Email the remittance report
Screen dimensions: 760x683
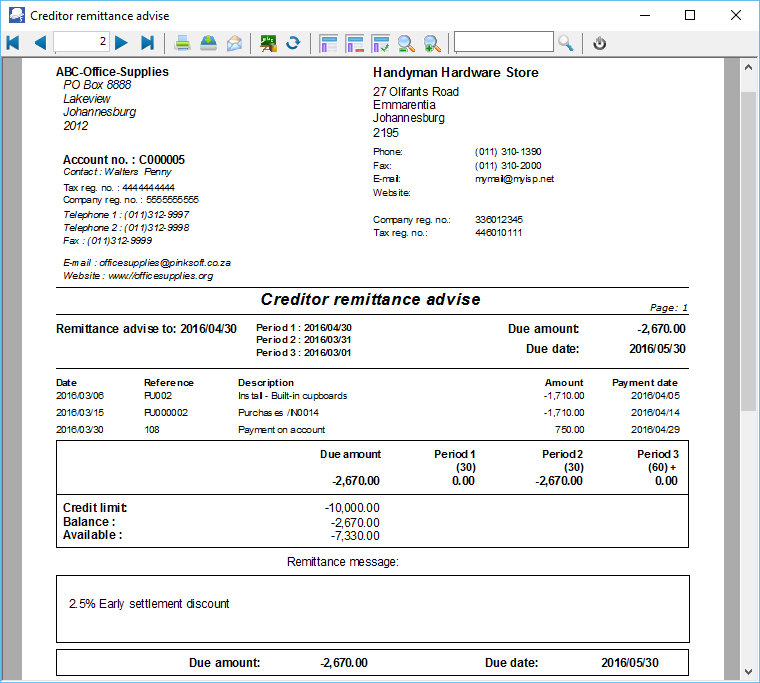pos(234,43)
